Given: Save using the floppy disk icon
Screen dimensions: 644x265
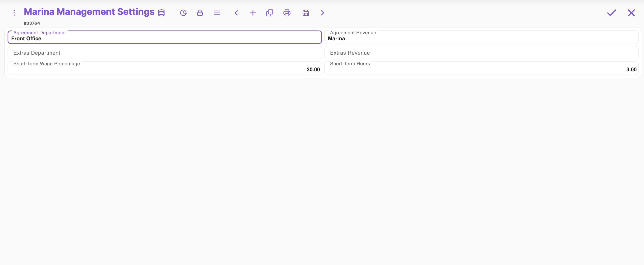Looking at the screenshot, I should coord(306,13).
